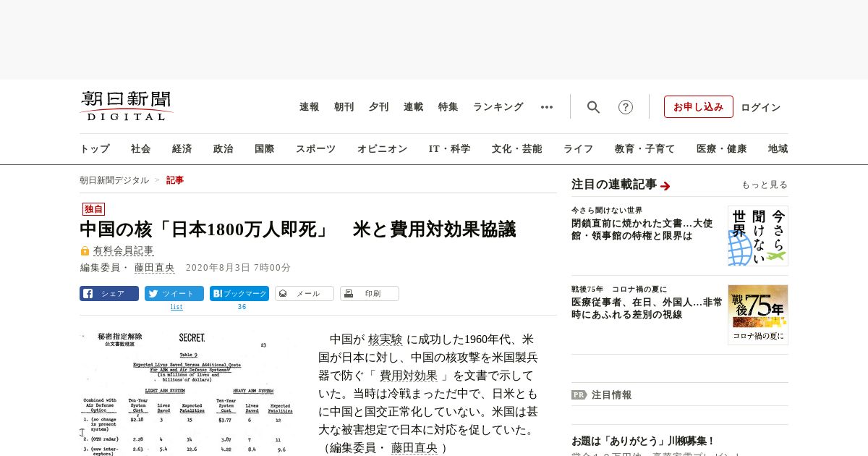Click the 費用対効果 keyword link
Screen dimensions: 868x456
pyautogui.click(x=409, y=376)
